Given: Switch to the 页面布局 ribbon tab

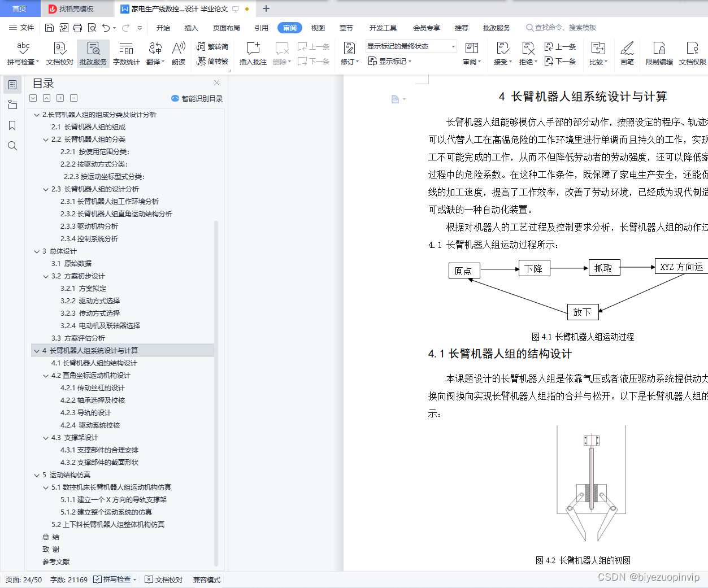Looking at the screenshot, I should point(227,28).
